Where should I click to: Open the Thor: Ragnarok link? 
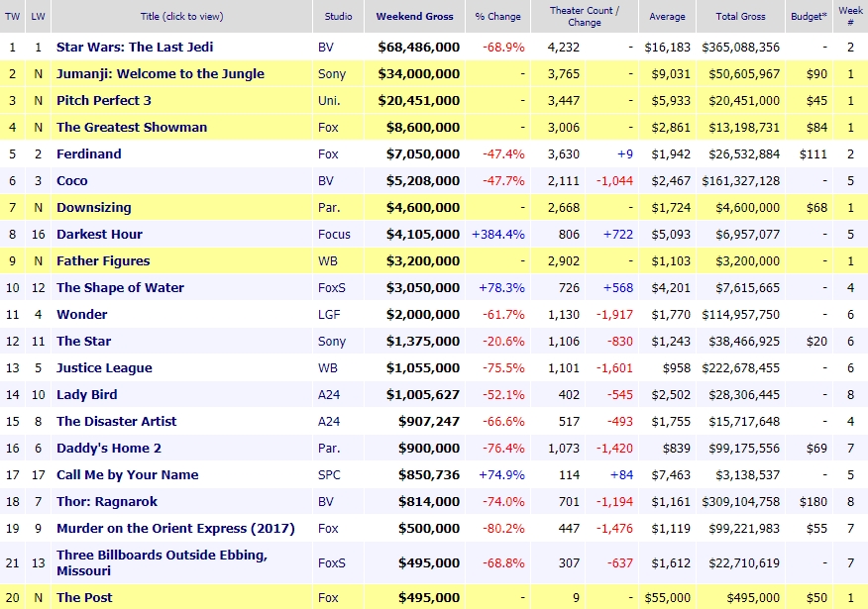(107, 502)
